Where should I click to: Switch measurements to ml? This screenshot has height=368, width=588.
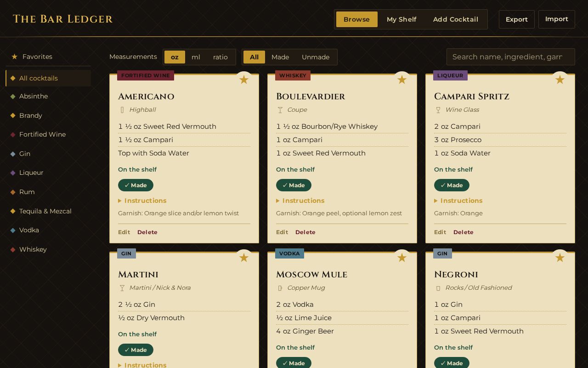[196, 57]
